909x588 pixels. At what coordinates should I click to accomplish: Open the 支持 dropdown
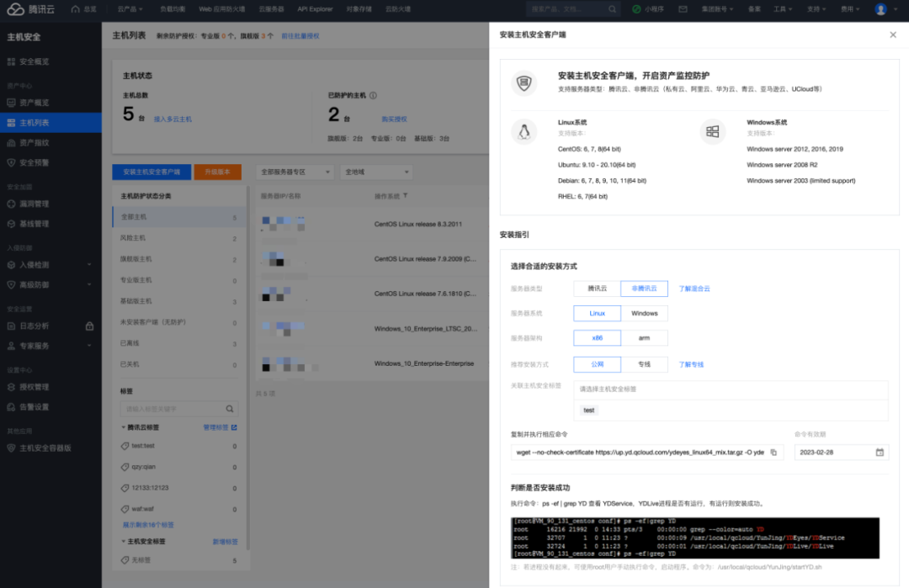pos(816,9)
